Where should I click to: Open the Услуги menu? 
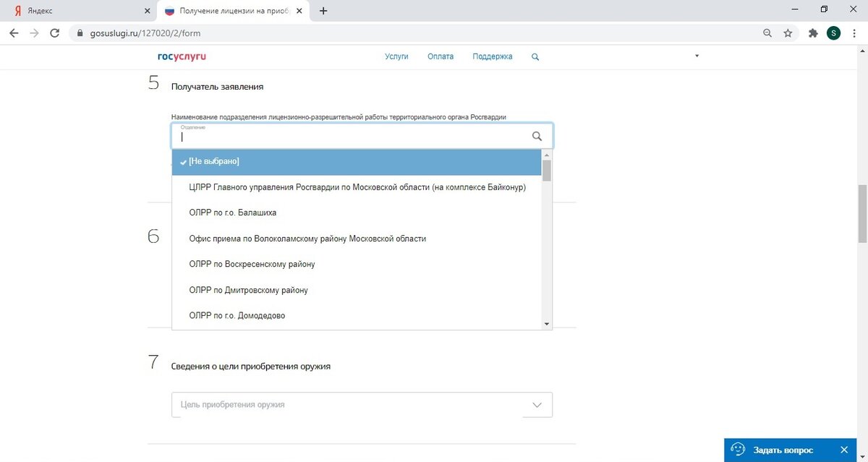[396, 56]
